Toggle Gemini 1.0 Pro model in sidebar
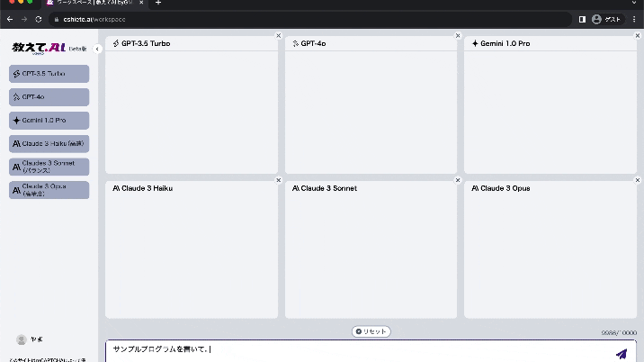 pyautogui.click(x=49, y=121)
